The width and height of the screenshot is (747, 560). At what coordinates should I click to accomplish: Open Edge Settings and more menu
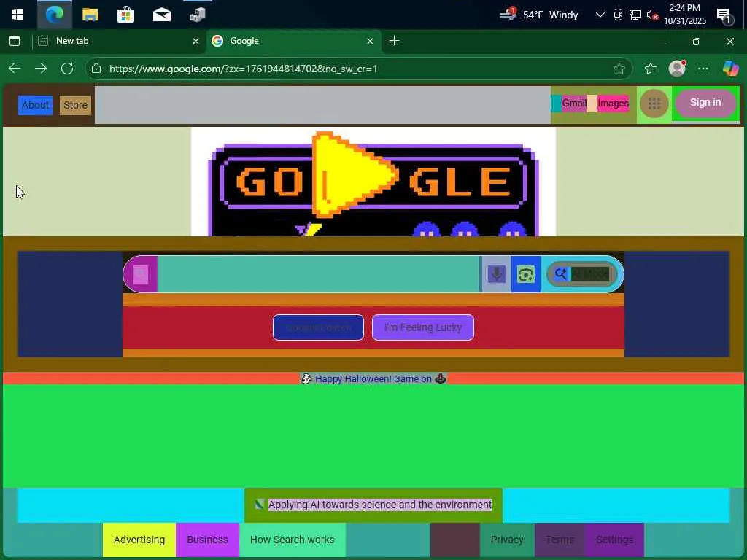703,69
